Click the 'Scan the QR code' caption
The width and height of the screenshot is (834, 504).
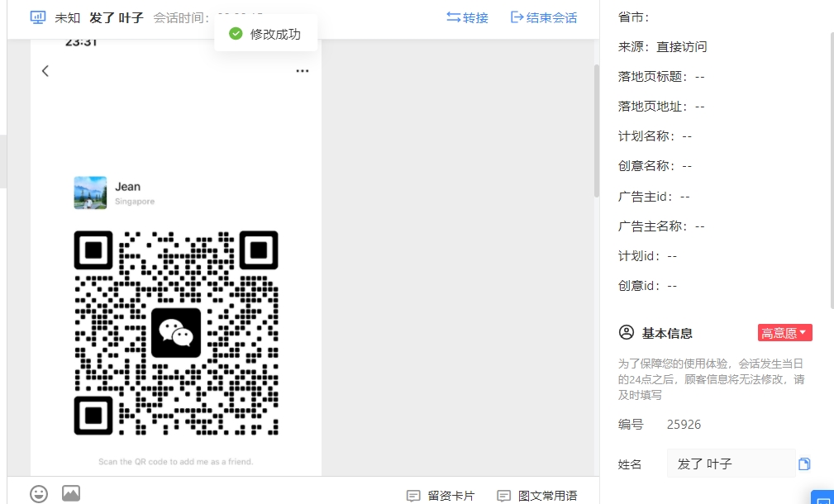[x=176, y=462]
